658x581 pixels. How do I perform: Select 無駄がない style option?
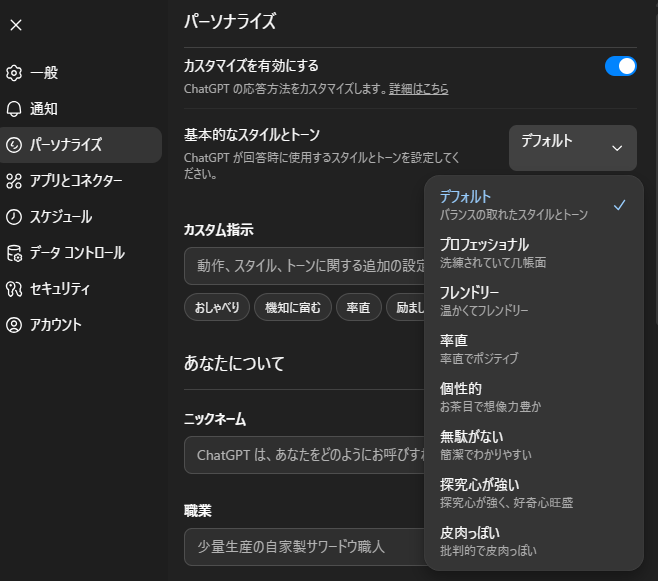[x=533, y=445]
